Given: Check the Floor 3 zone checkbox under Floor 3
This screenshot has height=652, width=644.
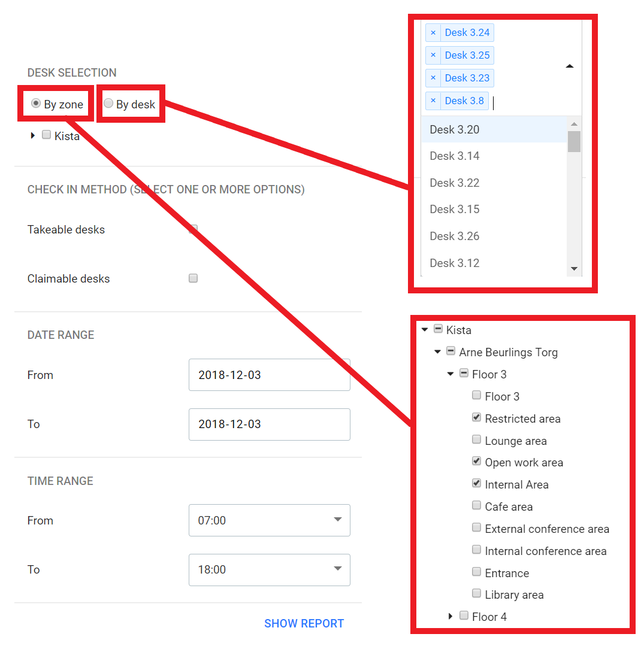Looking at the screenshot, I should pyautogui.click(x=476, y=395).
